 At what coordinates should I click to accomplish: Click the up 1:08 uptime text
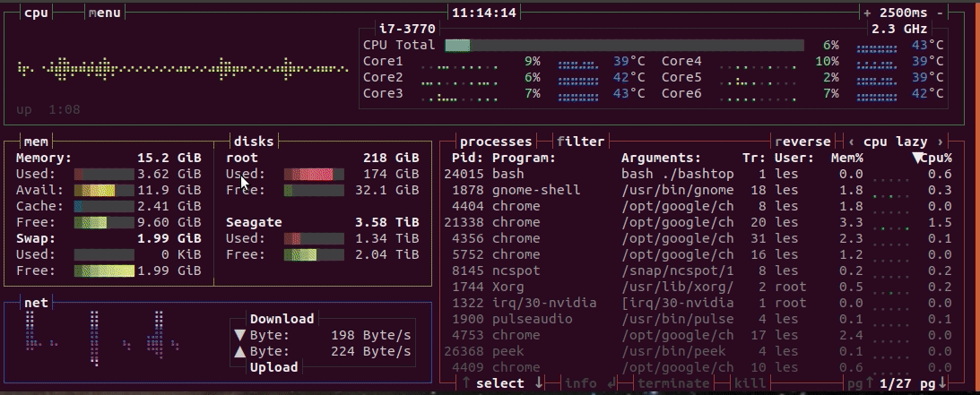tap(48, 110)
